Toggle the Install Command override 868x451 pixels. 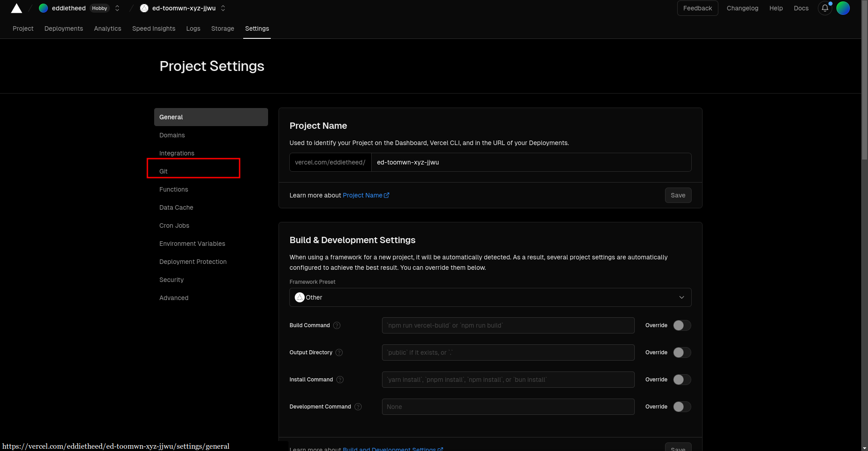pos(682,380)
